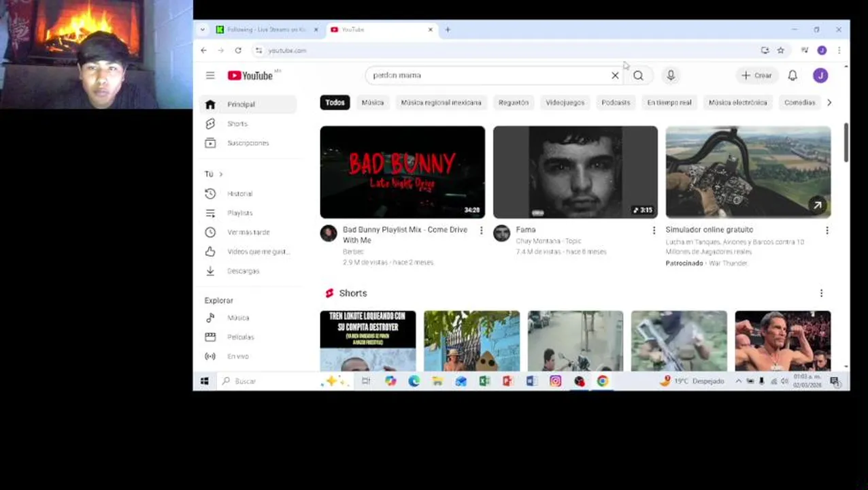Reload the page in Chrome
Viewport: 868px width, 490px height.
point(238,50)
